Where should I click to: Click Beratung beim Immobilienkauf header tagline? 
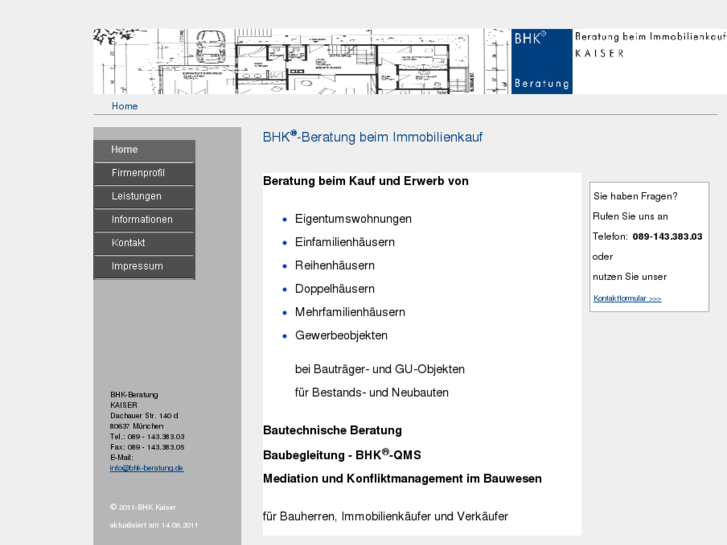pos(650,36)
